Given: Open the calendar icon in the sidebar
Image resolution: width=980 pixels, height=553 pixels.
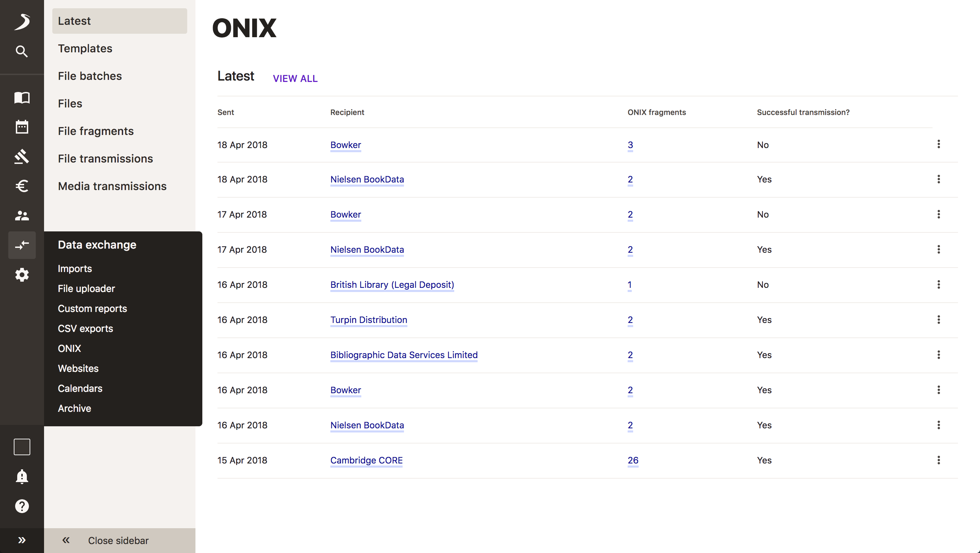Looking at the screenshot, I should pyautogui.click(x=22, y=127).
